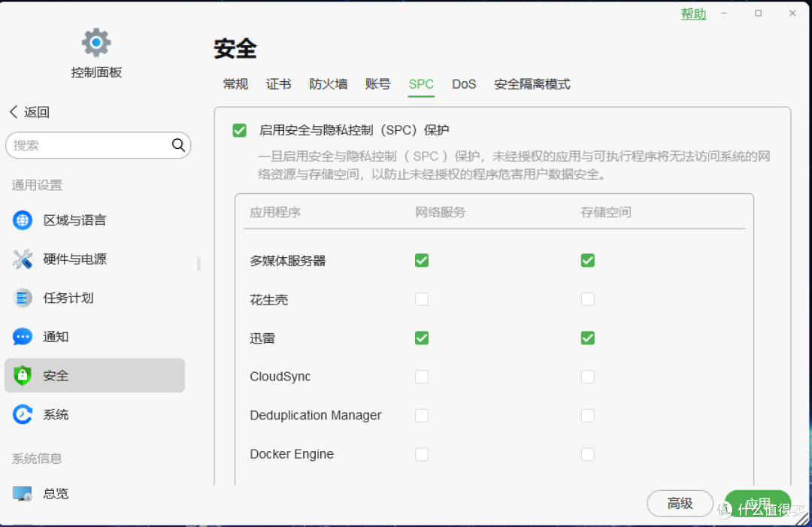Click the back arrow chevron
Viewport: 812px width, 527px height.
tap(14, 112)
